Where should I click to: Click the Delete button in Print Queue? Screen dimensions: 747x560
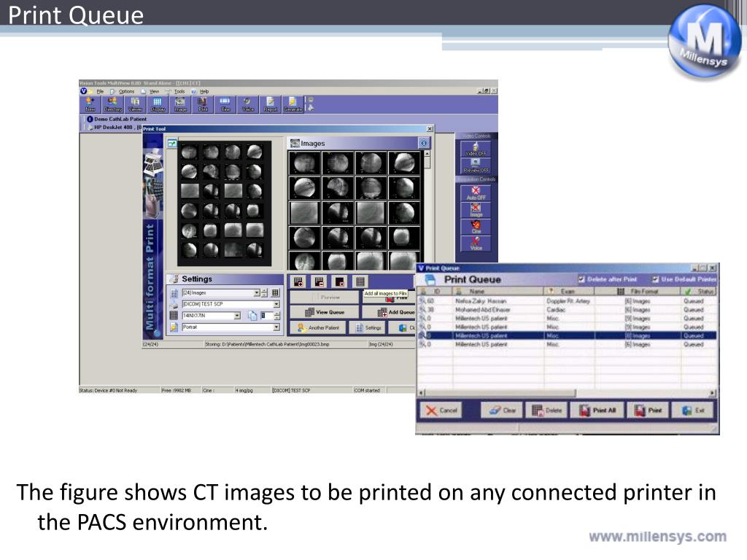546,410
